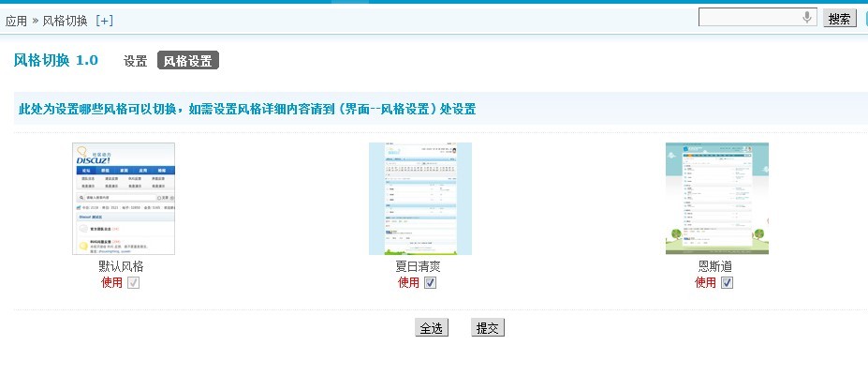The width and height of the screenshot is (868, 375).
Task: Click the 恩斯道 style name text
Action: coord(715,266)
